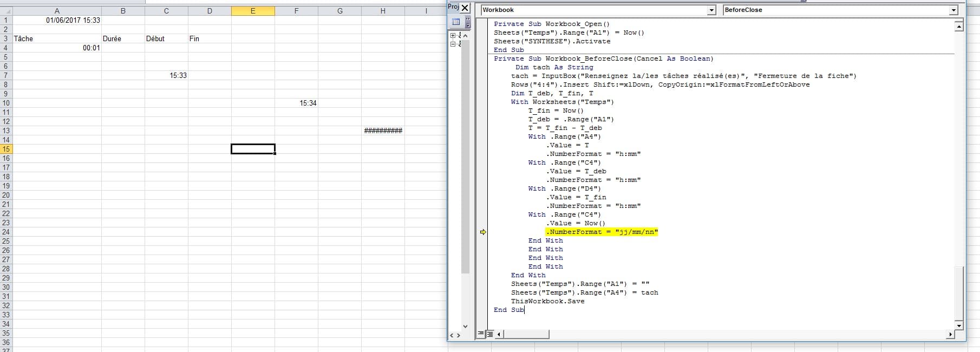Viewport: 980px width, 352px height.
Task: Select cell H13 showing hash marks
Action: coord(383,131)
